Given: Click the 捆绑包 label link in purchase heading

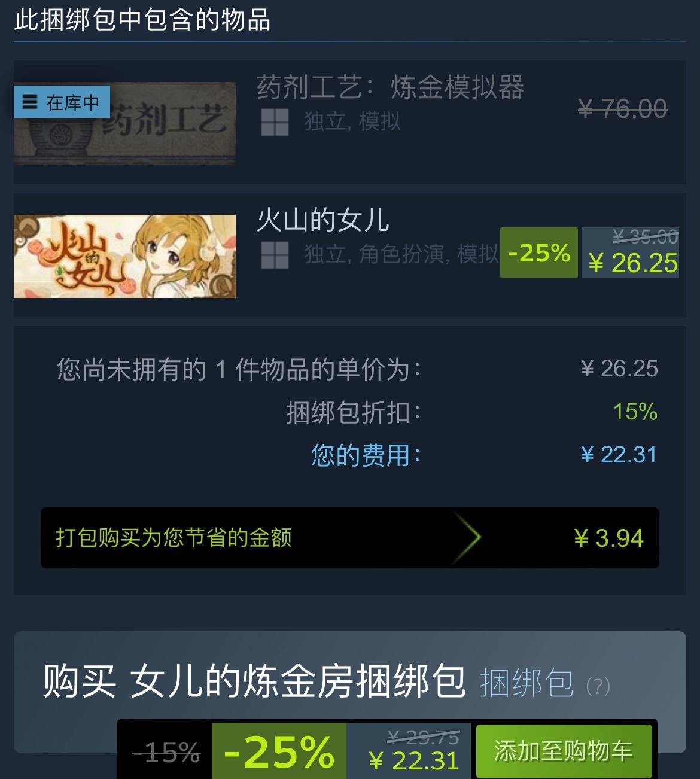Looking at the screenshot, I should pyautogui.click(x=527, y=683).
